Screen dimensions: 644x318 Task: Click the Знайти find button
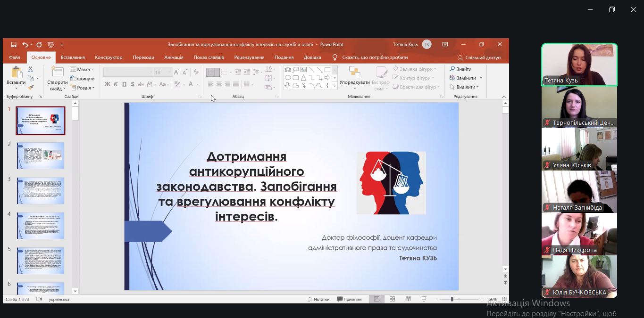point(460,69)
